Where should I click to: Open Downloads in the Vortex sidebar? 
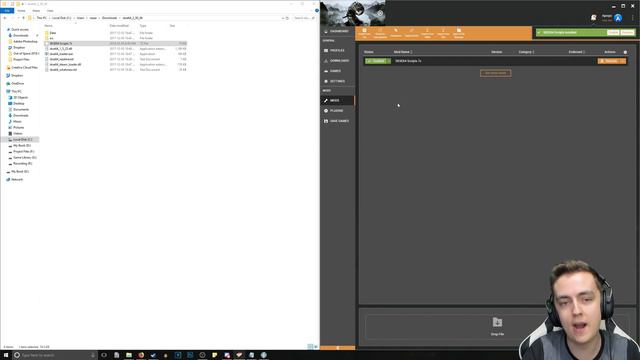(337, 60)
